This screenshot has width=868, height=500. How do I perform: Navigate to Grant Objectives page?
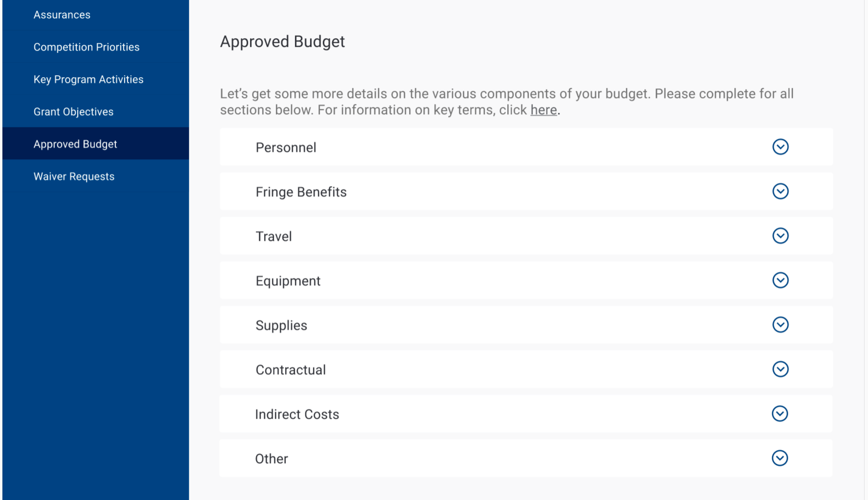point(73,111)
